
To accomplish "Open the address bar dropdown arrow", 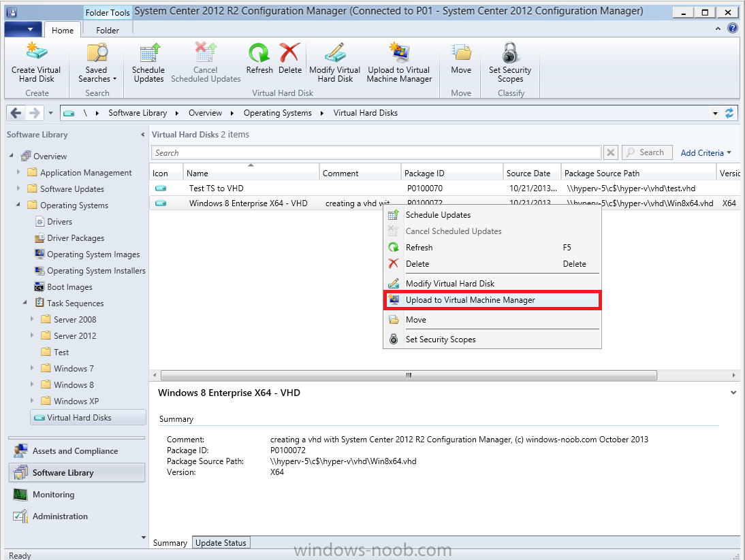I will [715, 114].
